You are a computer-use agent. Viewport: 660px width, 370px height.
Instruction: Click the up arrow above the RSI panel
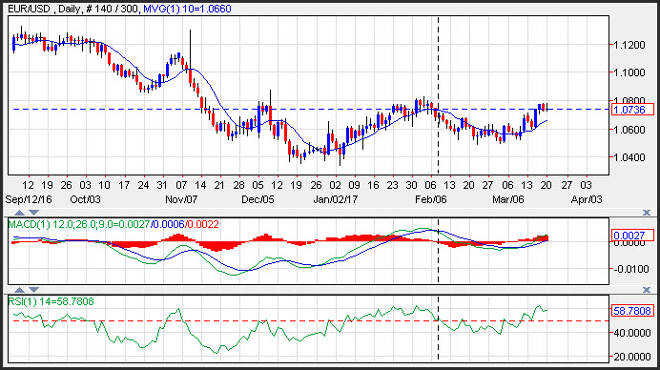point(19,290)
